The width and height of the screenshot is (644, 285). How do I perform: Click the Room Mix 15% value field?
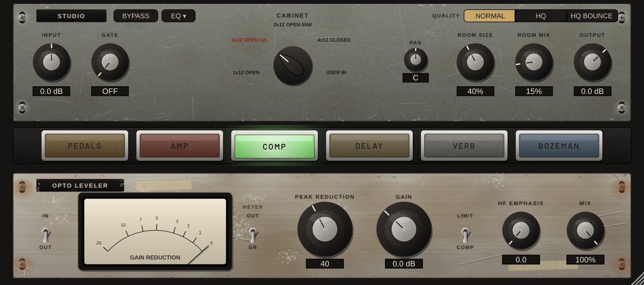(534, 91)
